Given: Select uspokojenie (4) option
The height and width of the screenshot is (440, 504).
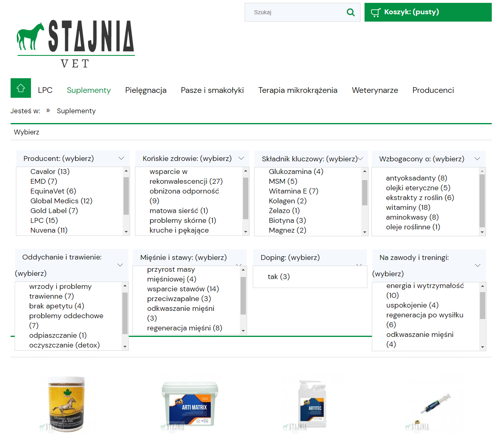Looking at the screenshot, I should (413, 305).
